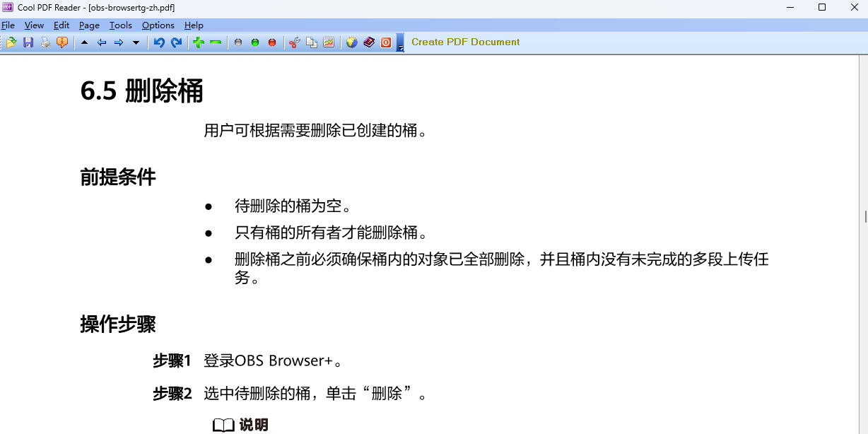Click the red O exit icon
868x434 pixels.
click(x=385, y=42)
